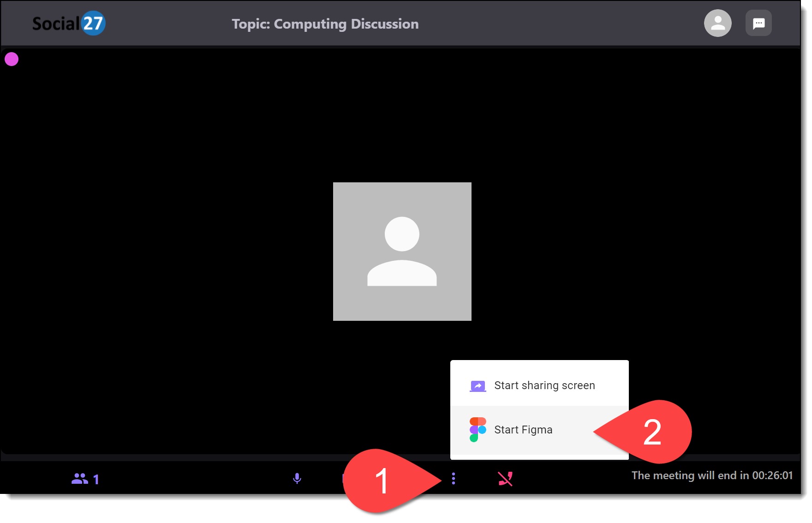Click the magenta dot indicator
812x523 pixels.
[x=12, y=59]
